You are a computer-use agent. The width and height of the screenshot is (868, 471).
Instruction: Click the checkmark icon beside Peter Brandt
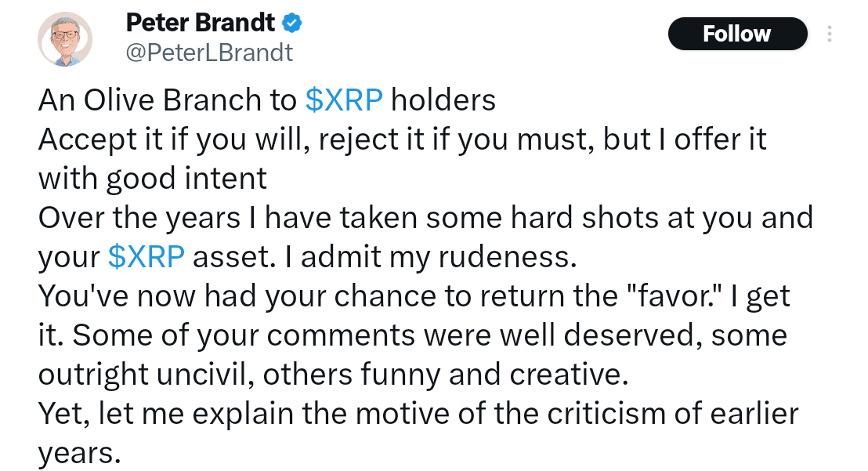291,23
